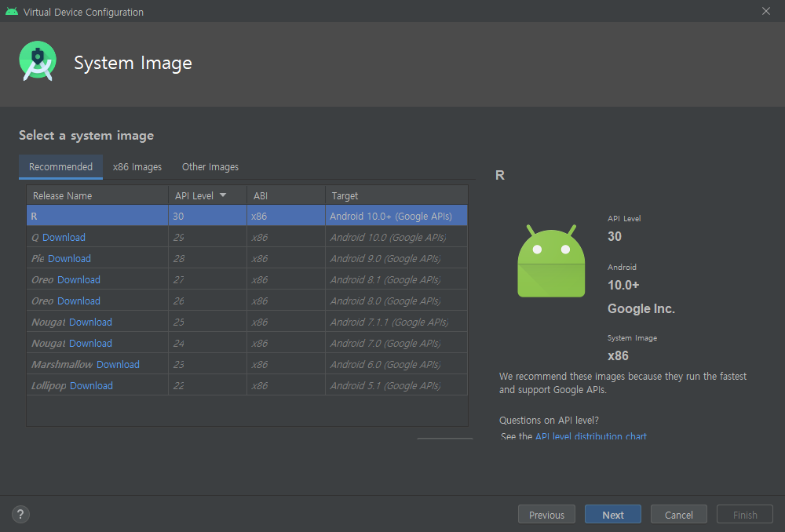Click API level 22 cell

point(207,385)
